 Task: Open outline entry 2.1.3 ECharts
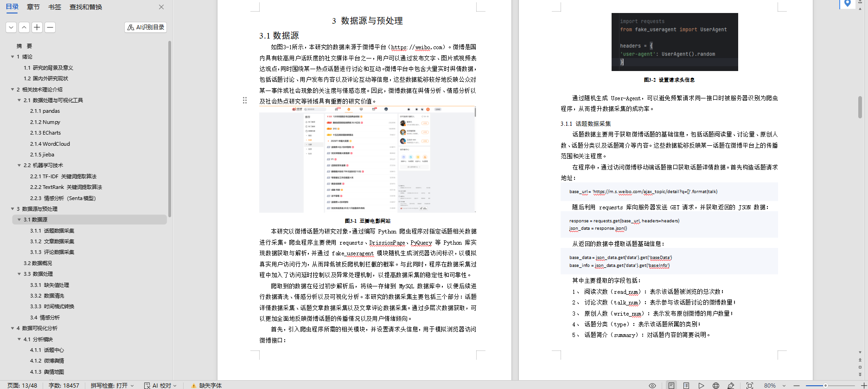[x=45, y=133]
